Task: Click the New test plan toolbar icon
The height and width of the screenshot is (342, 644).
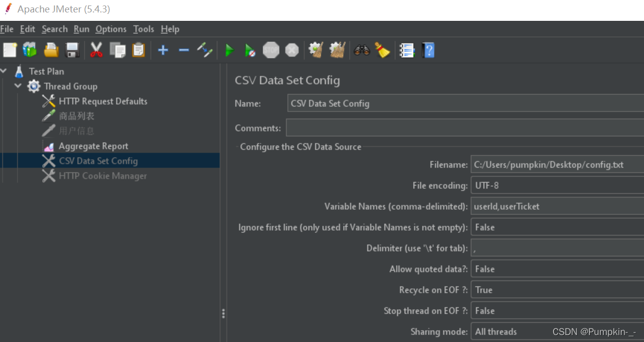Action: 9,50
